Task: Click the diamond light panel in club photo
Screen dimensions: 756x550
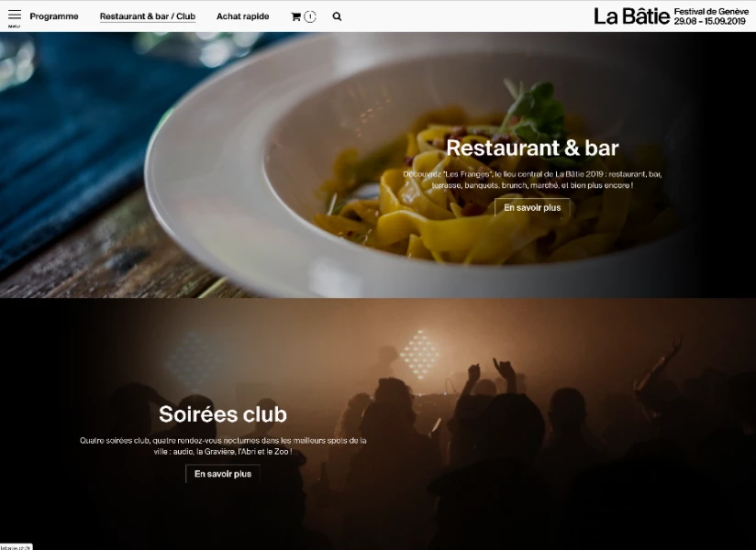Action: tap(420, 354)
